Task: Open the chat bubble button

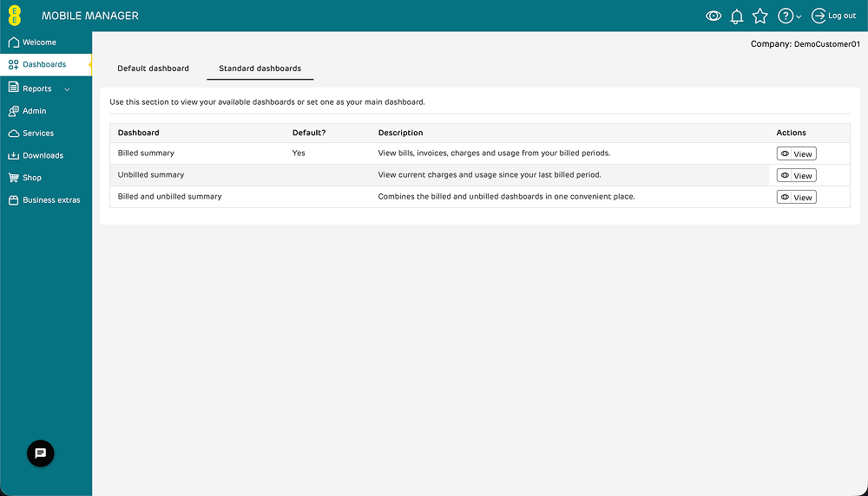Action: pyautogui.click(x=41, y=454)
